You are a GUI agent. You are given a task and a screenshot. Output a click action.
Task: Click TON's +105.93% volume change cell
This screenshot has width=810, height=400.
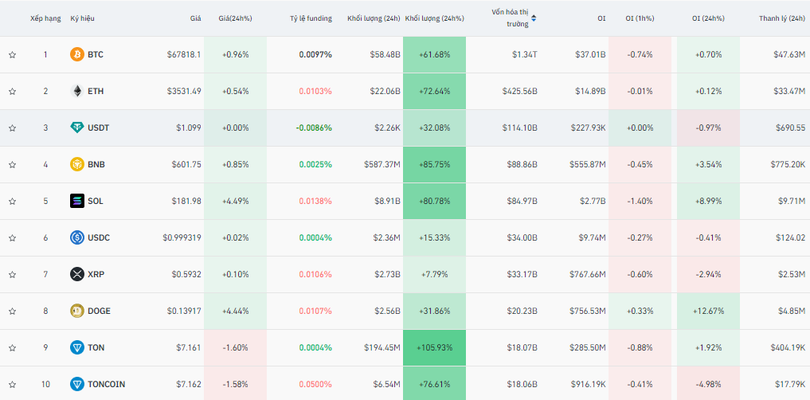pos(434,347)
